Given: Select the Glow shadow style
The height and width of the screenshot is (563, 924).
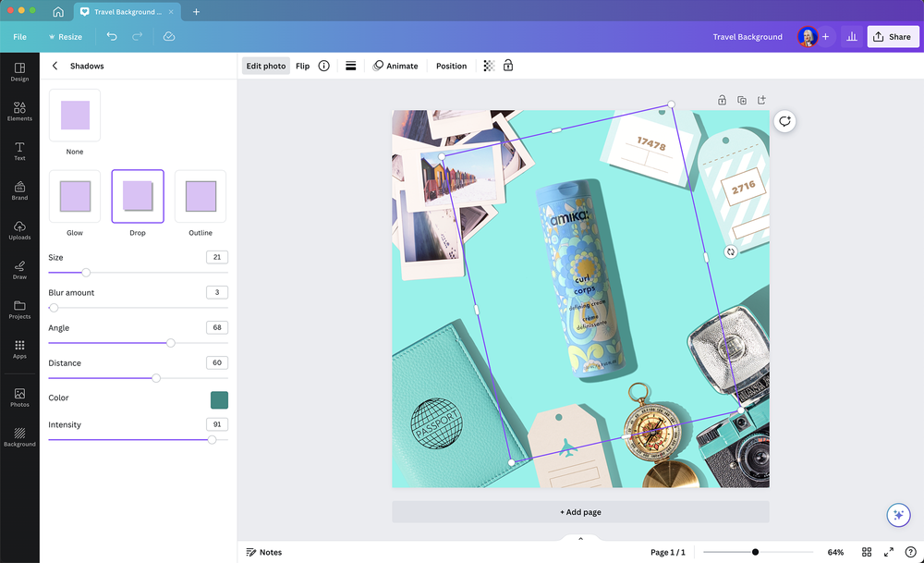Looking at the screenshot, I should pyautogui.click(x=74, y=196).
